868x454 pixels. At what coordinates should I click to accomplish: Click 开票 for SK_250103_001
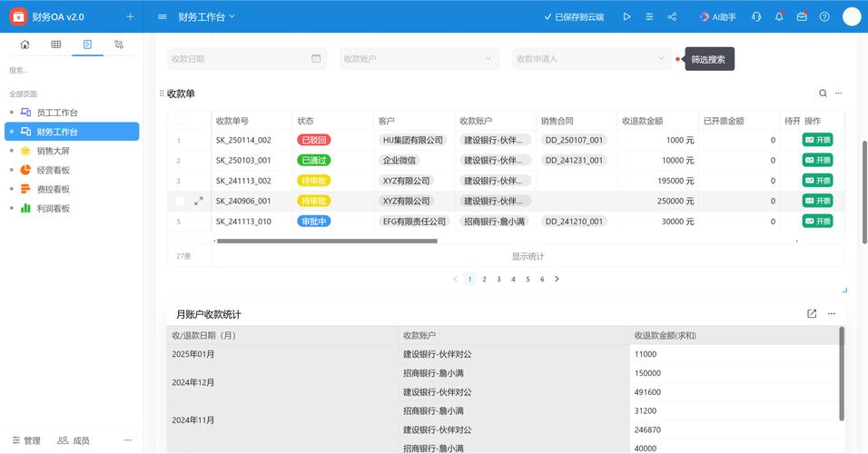818,160
